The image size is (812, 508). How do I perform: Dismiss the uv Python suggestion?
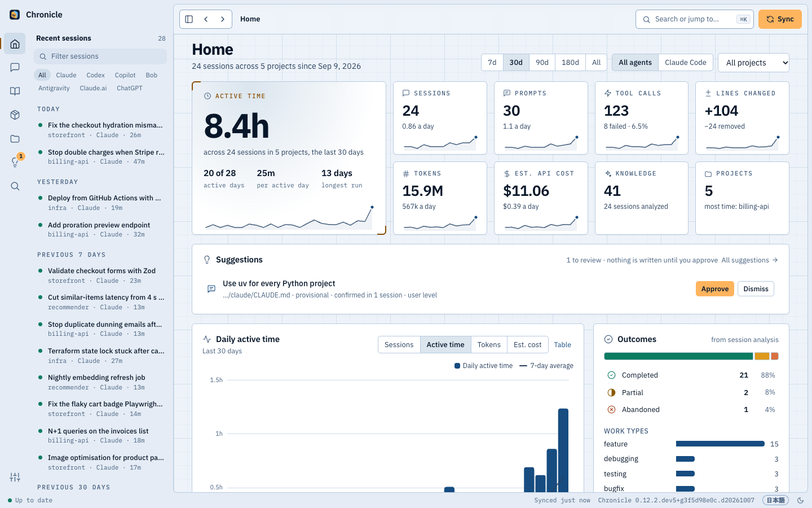click(756, 289)
